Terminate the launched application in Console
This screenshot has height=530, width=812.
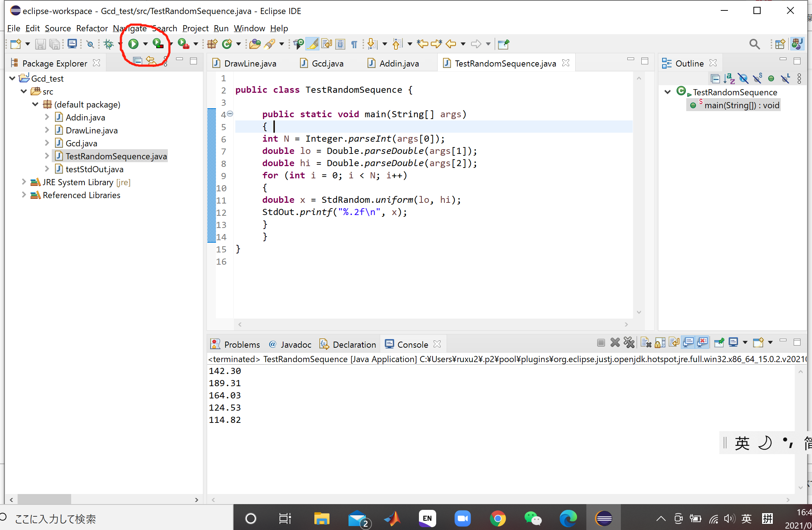coord(601,342)
